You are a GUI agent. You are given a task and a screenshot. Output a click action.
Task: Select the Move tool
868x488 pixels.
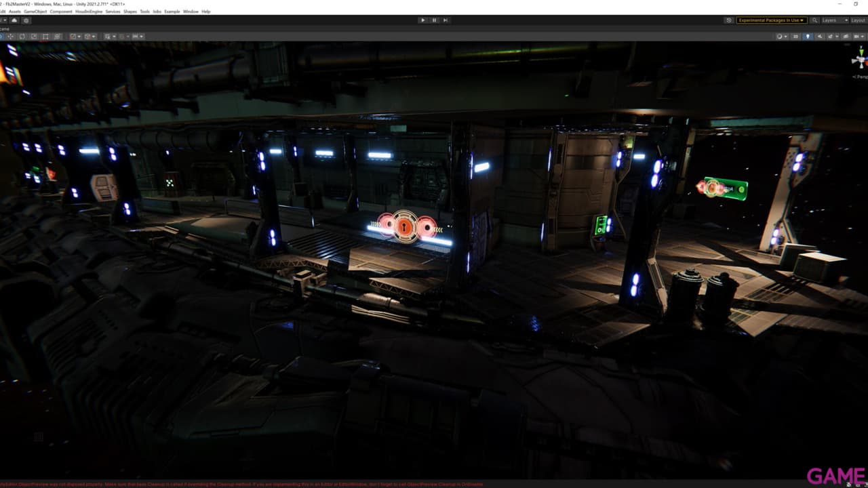pyautogui.click(x=10, y=37)
